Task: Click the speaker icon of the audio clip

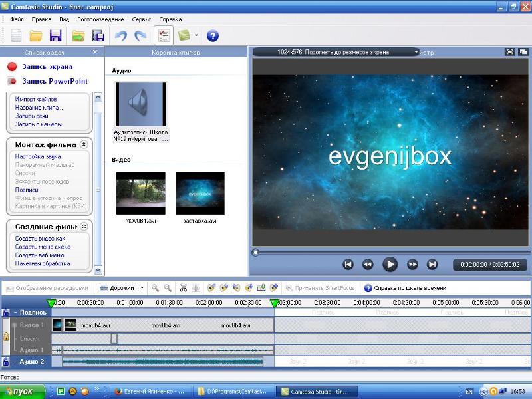Action: 140,104
